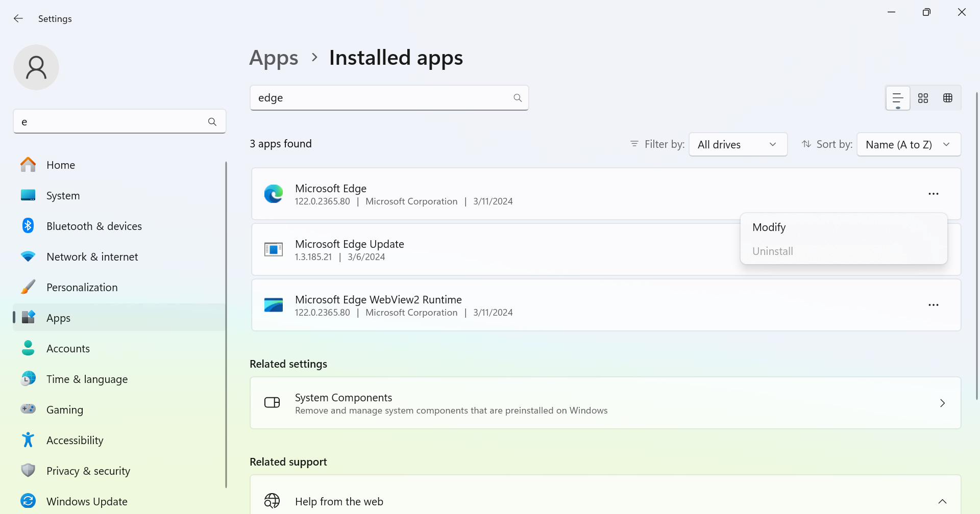The image size is (980, 514).
Task: Click the Edge Update version 1.3.185.21
Action: (x=313, y=257)
